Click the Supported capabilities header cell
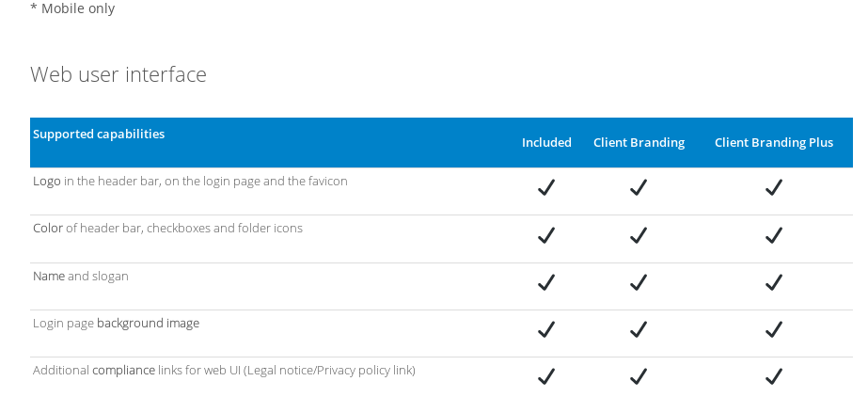868x413 pixels. tap(99, 134)
